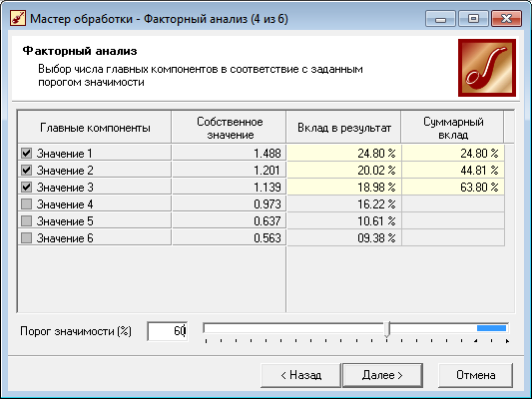Select eigenvalue cell 0.637
This screenshot has height=399, width=532.
tap(229, 220)
